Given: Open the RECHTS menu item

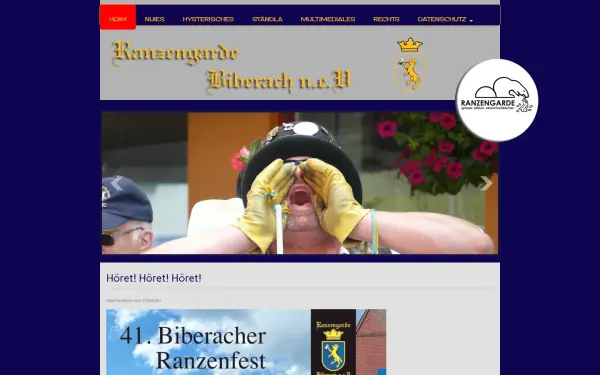Looking at the screenshot, I should (x=386, y=19).
